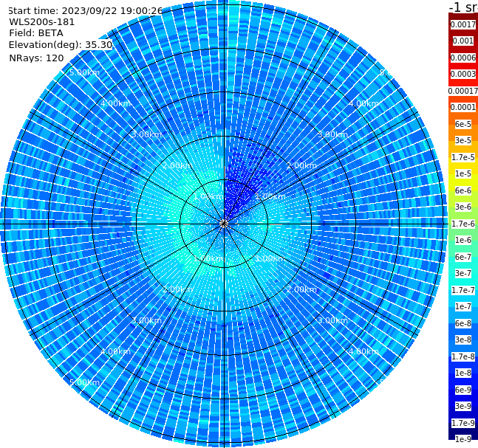The image size is (478, 448).
Task: Choose the 3e-5 colorbar tick
Action: click(x=463, y=140)
